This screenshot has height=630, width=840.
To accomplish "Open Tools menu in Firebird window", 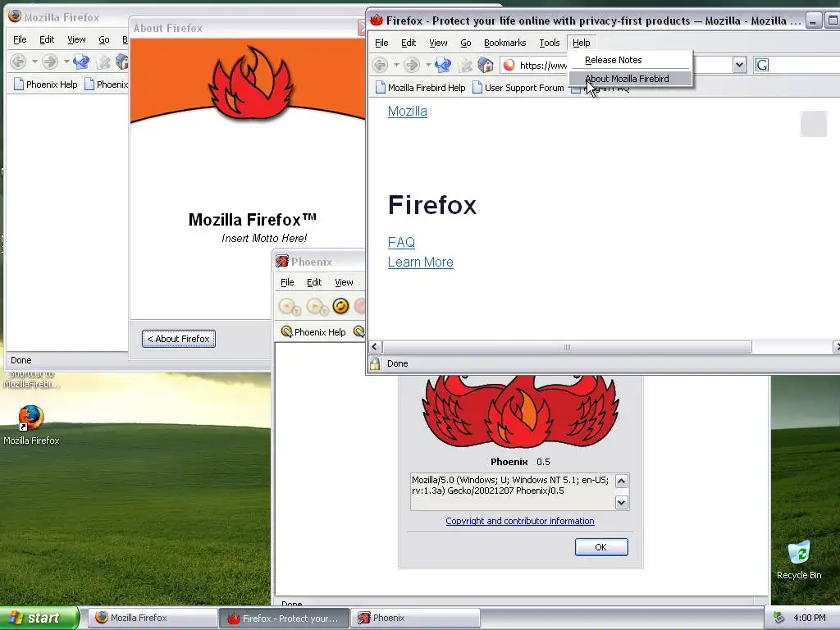I will (x=549, y=43).
